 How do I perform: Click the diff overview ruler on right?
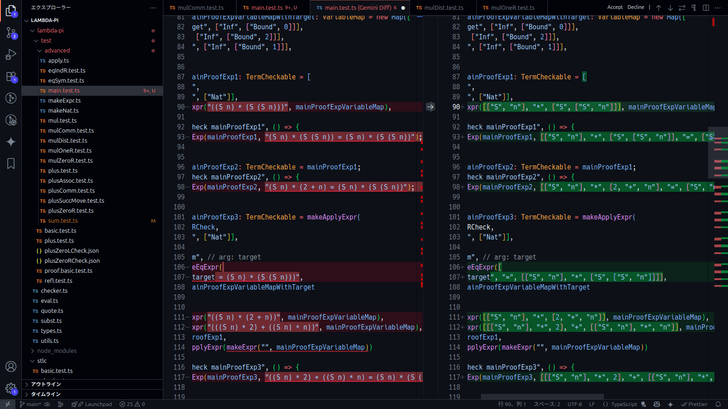pyautogui.click(x=721, y=208)
